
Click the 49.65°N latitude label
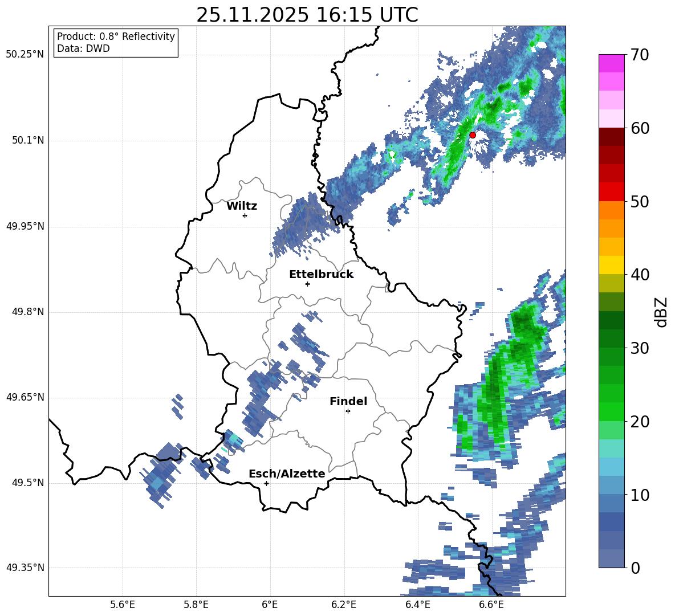point(25,397)
